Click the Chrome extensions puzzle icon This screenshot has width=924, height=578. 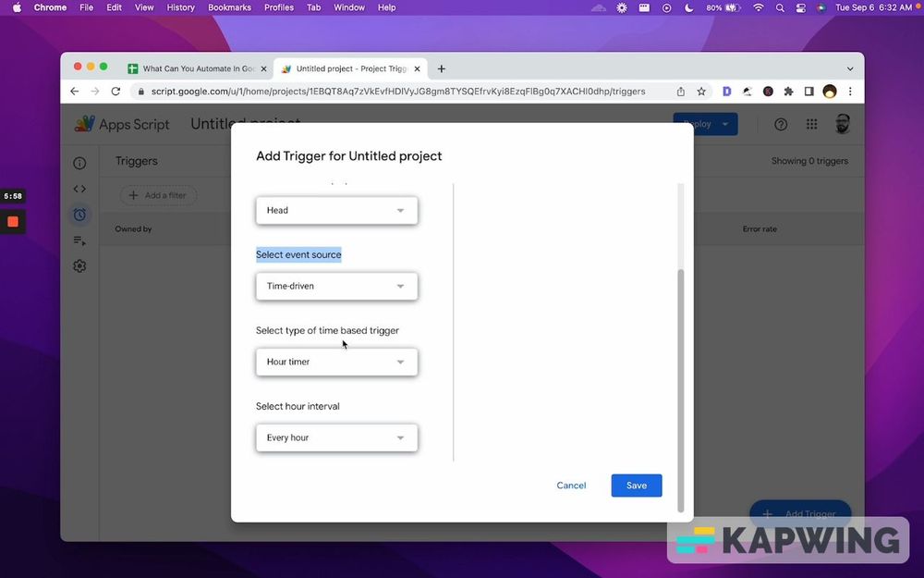(x=787, y=91)
